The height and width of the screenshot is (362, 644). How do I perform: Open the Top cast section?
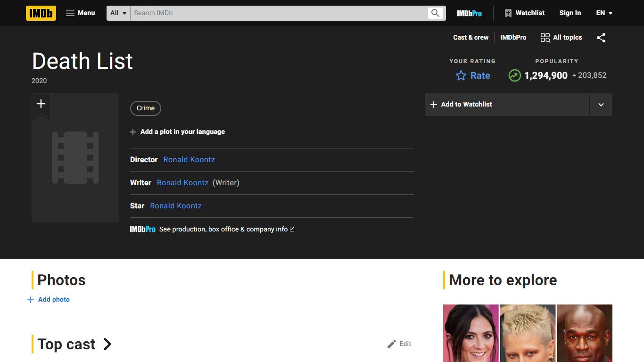click(x=74, y=344)
